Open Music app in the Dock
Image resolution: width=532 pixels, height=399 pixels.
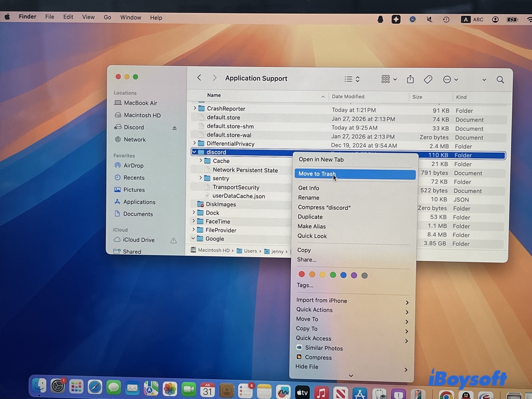[321, 392]
